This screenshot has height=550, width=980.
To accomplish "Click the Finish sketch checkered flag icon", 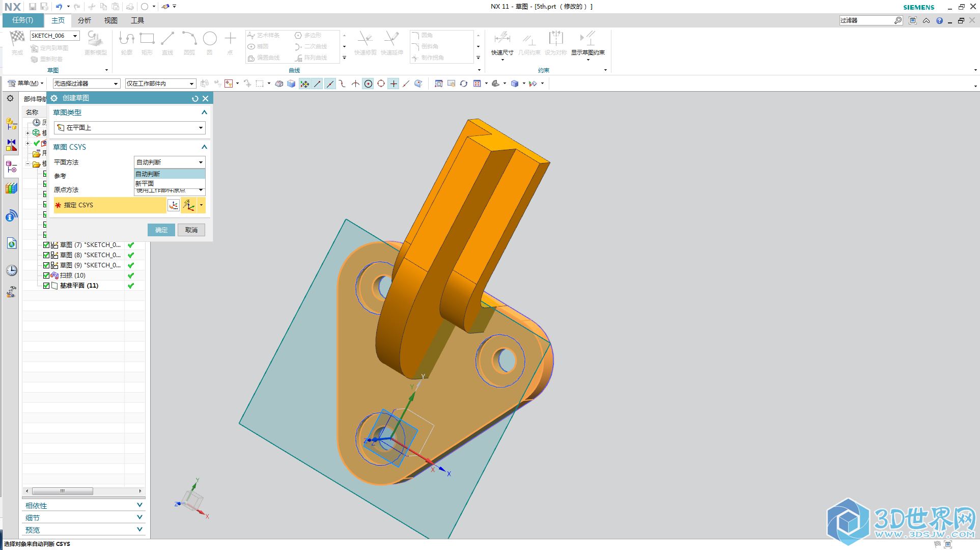I will pyautogui.click(x=17, y=38).
